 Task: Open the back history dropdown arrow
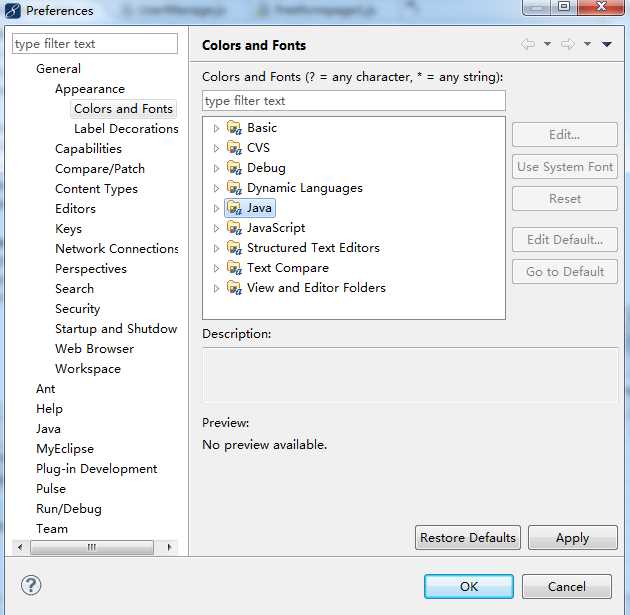(547, 44)
